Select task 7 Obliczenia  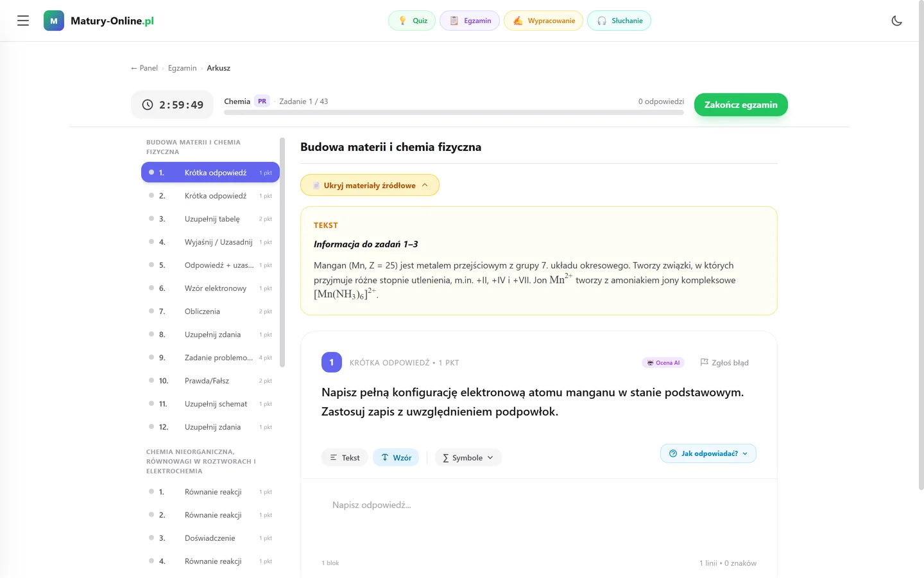[x=210, y=311]
